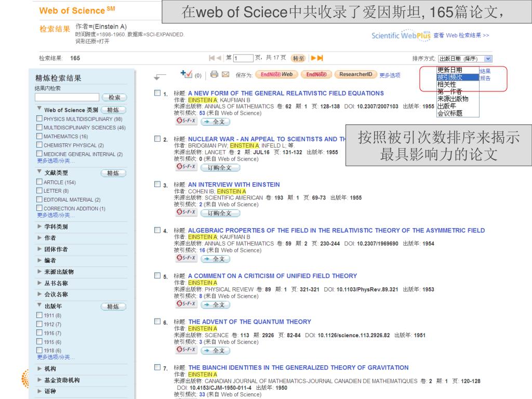Open the sort-by dropdown
This screenshot has height=399, width=532.
(465, 59)
